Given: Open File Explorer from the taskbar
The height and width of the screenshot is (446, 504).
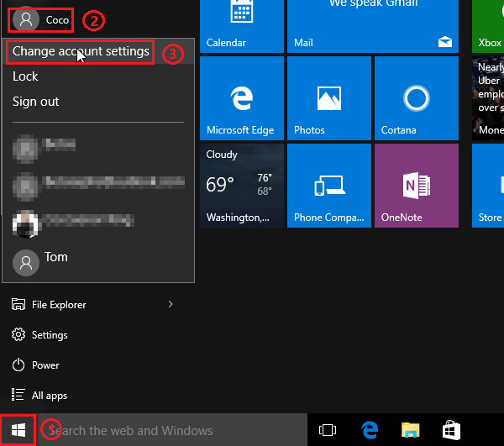Looking at the screenshot, I should click(411, 430).
